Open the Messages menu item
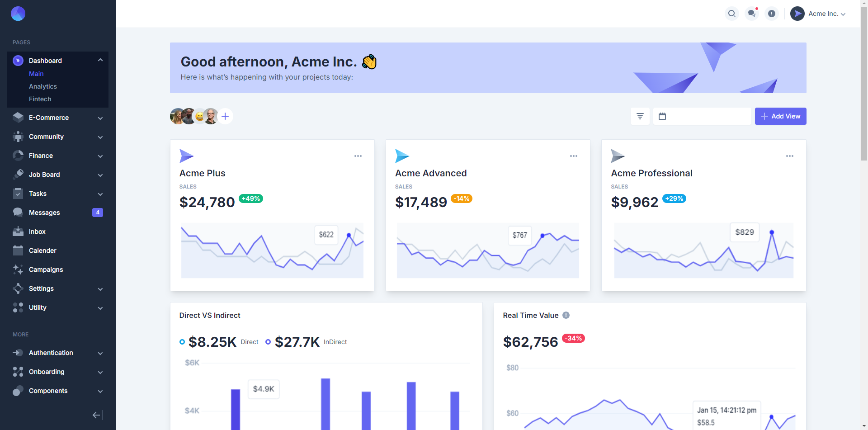This screenshot has height=430, width=868. 58,213
